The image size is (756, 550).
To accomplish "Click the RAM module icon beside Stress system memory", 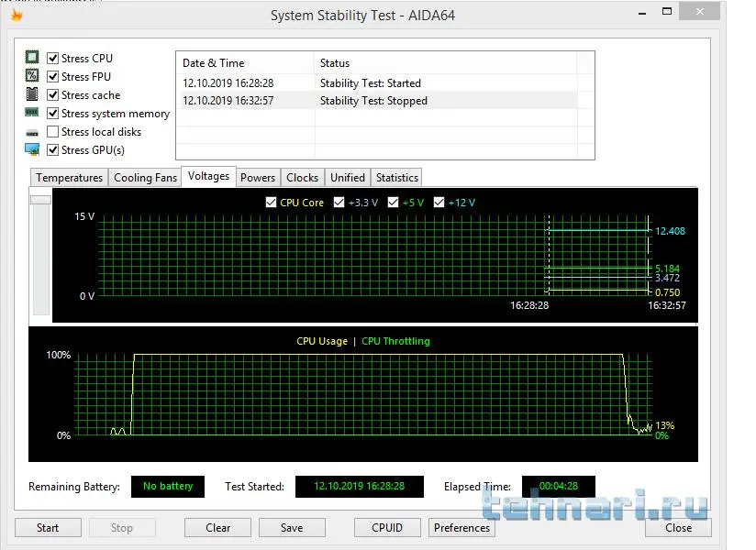I will pyautogui.click(x=32, y=112).
